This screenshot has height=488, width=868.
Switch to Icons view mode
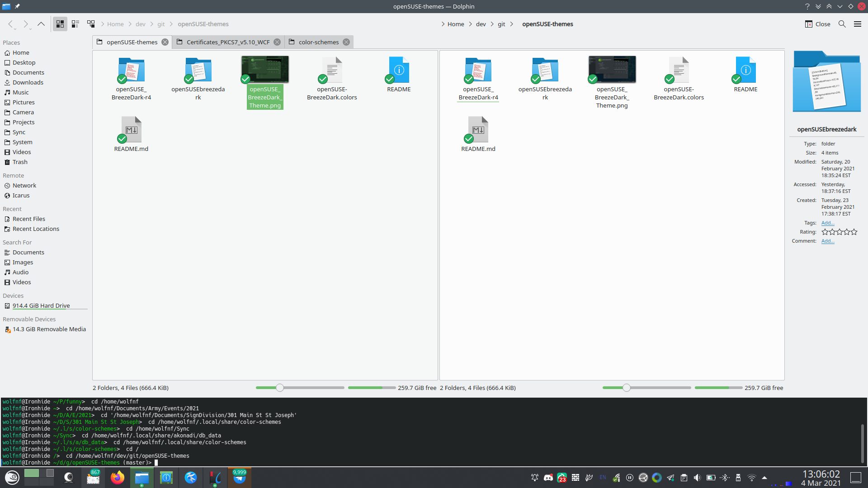point(60,24)
